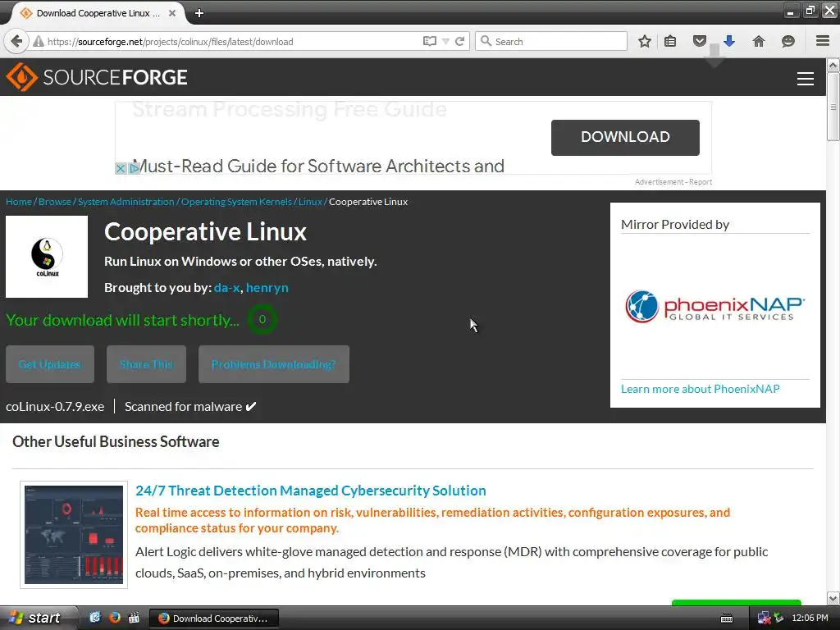Open System Administration breadcrumb link
This screenshot has height=630, width=840.
pos(126,202)
